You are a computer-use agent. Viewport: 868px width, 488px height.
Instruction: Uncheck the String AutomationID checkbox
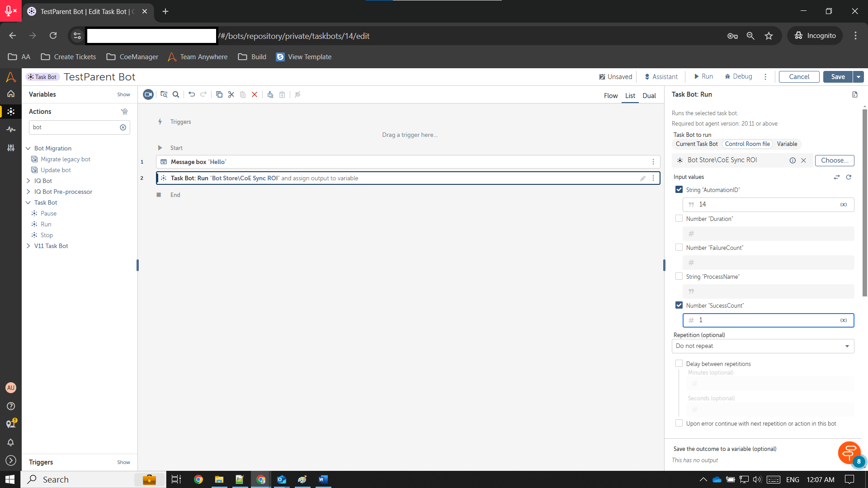679,190
